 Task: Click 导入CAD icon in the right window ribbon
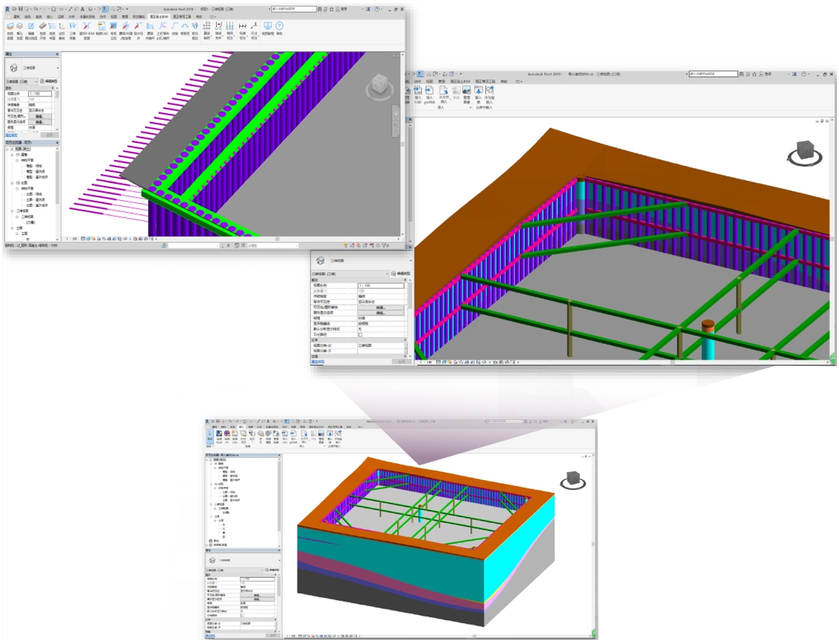[418, 91]
